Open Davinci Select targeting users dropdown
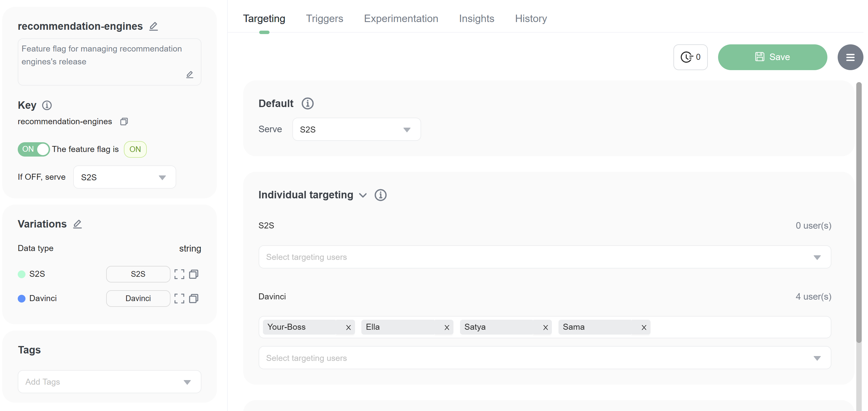Image resolution: width=868 pixels, height=411 pixels. [x=544, y=358]
